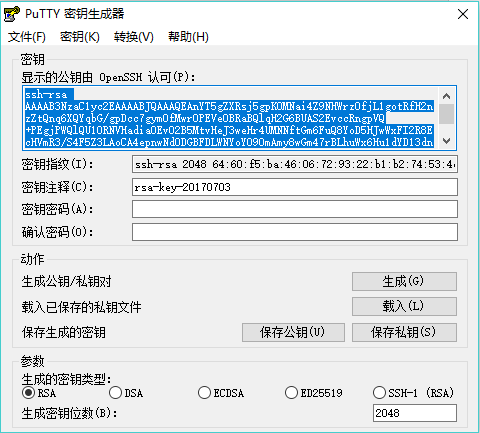Screen dimensions: 480x433
Task: Click the 密钥指纹 fingerprint field
Action: coord(295,164)
